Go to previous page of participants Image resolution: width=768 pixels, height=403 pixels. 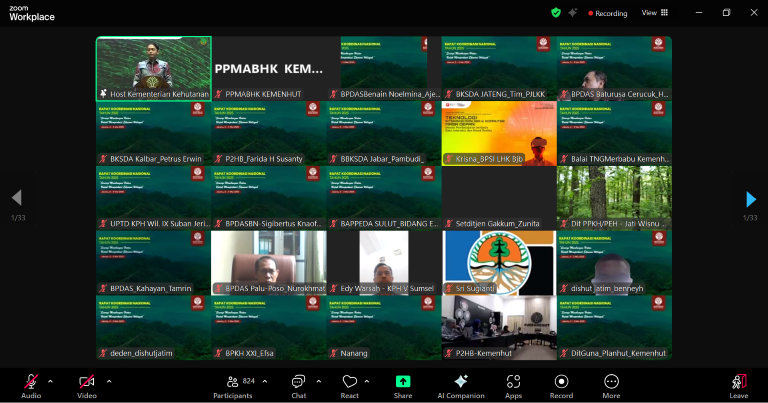16,199
